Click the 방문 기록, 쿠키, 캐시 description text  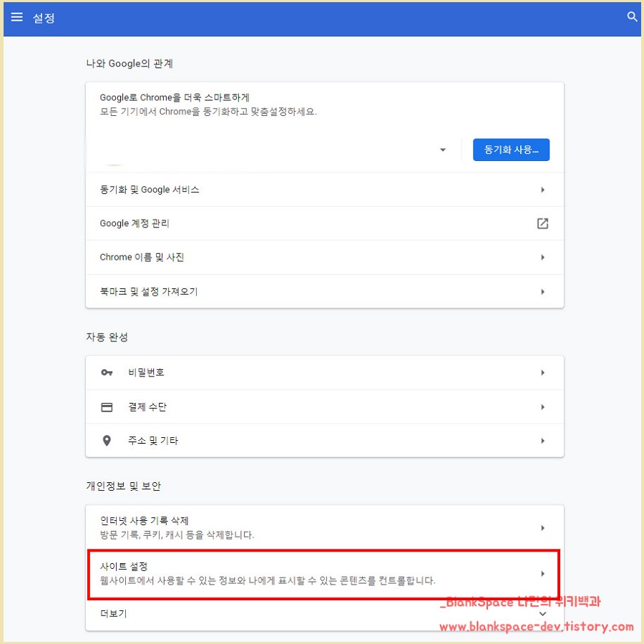[x=177, y=535]
